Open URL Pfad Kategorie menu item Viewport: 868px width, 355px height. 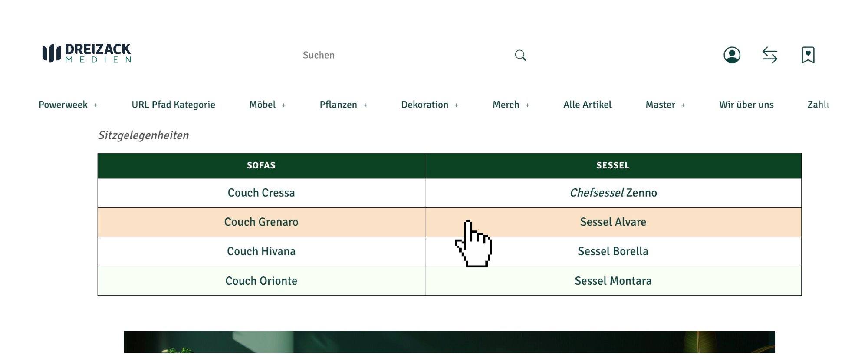click(x=173, y=105)
